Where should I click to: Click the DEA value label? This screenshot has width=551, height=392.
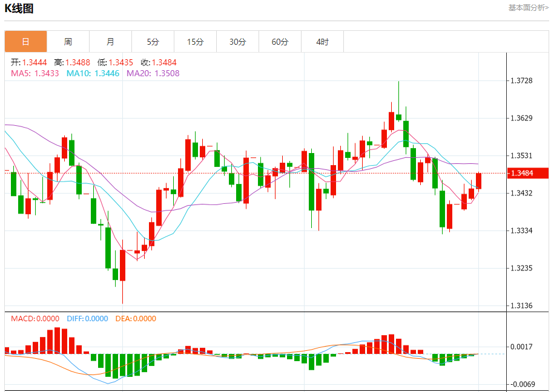[x=135, y=319]
